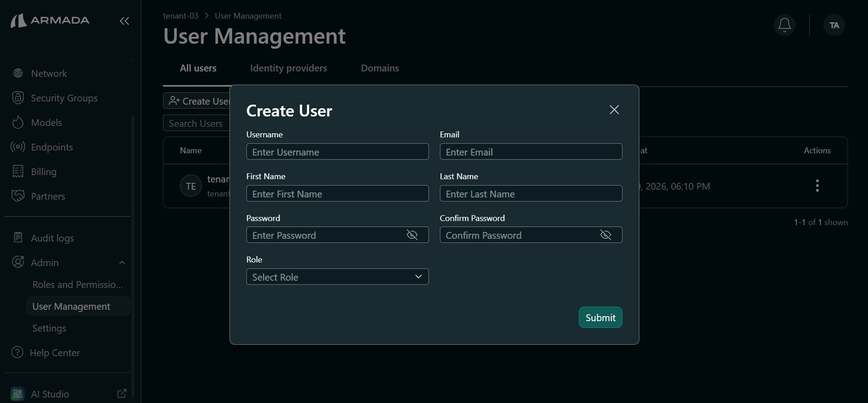The width and height of the screenshot is (868, 403).
Task: Click the Admin user-gear icon
Action: [18, 262]
